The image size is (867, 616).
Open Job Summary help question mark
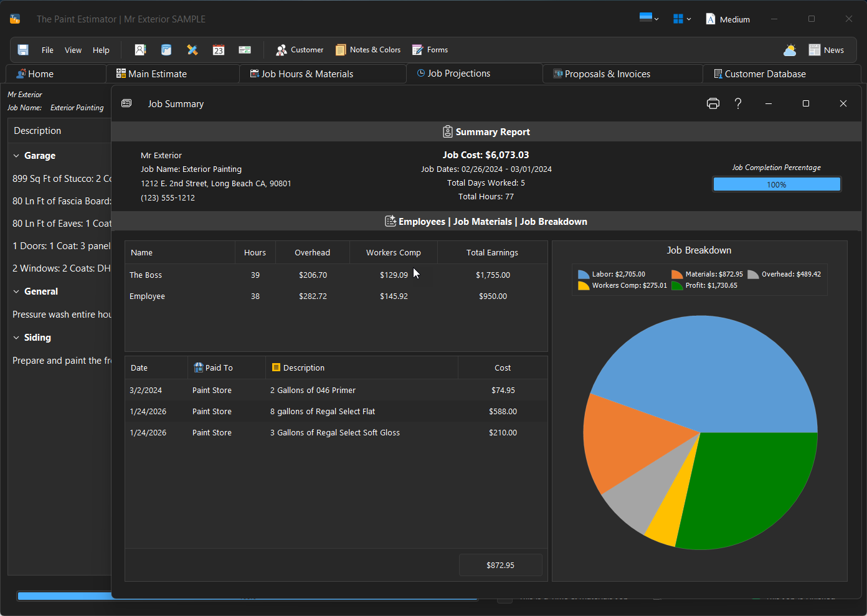click(x=738, y=103)
